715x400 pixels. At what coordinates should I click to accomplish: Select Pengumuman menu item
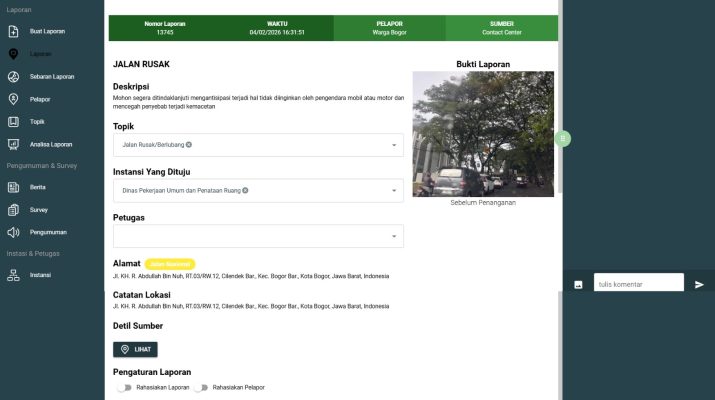click(48, 232)
